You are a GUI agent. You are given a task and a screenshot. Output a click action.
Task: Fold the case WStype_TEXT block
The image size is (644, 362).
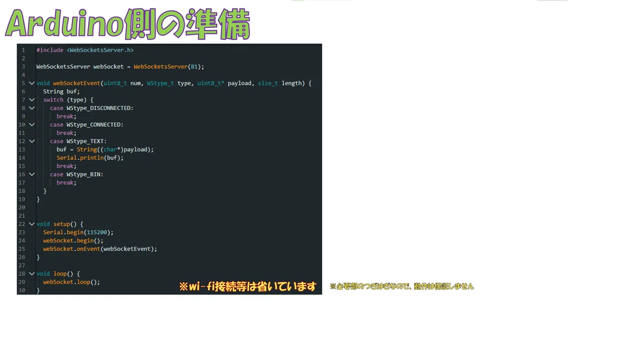tap(32, 141)
